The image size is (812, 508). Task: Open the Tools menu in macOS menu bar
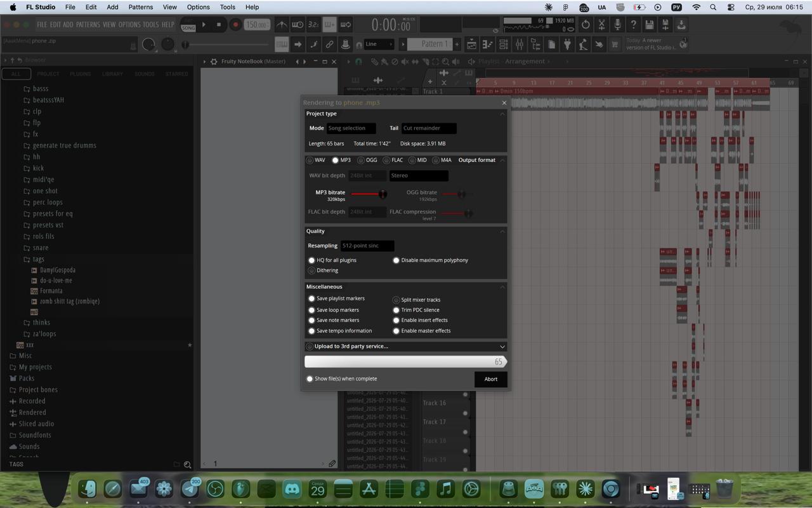(x=227, y=7)
